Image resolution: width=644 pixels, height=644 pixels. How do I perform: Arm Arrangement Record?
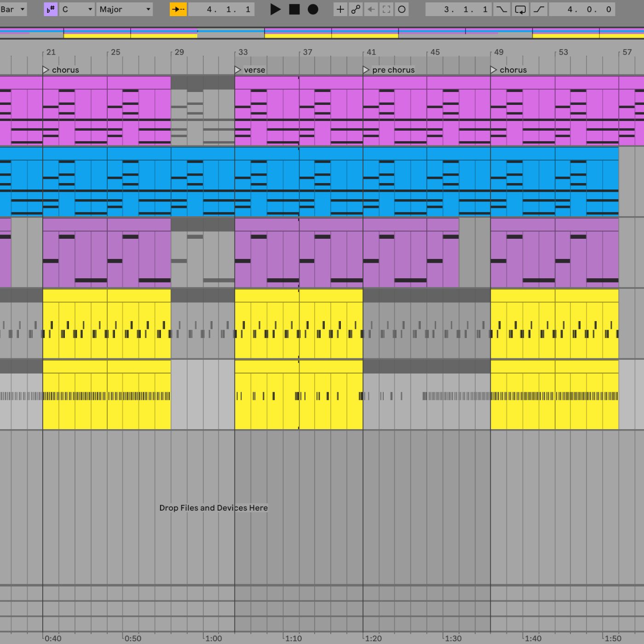pyautogui.click(x=313, y=9)
